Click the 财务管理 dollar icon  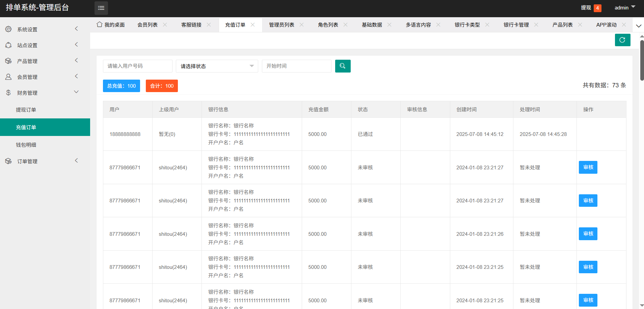[8, 93]
